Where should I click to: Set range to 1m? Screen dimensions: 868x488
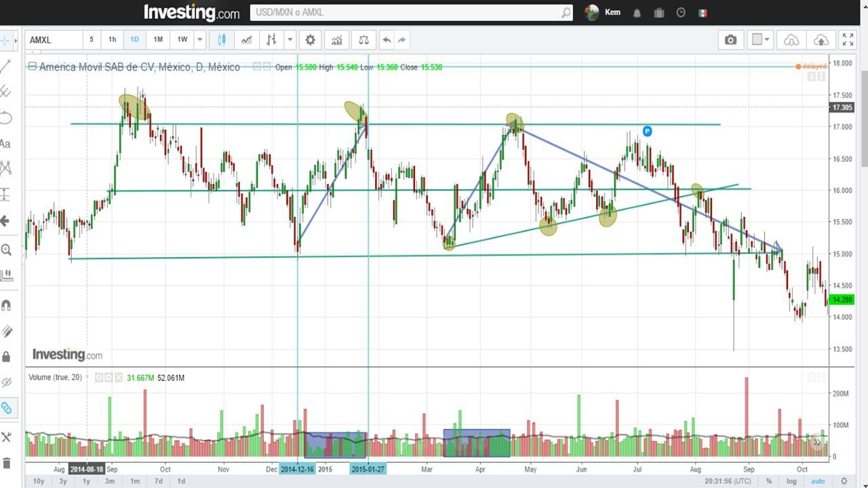135,481
